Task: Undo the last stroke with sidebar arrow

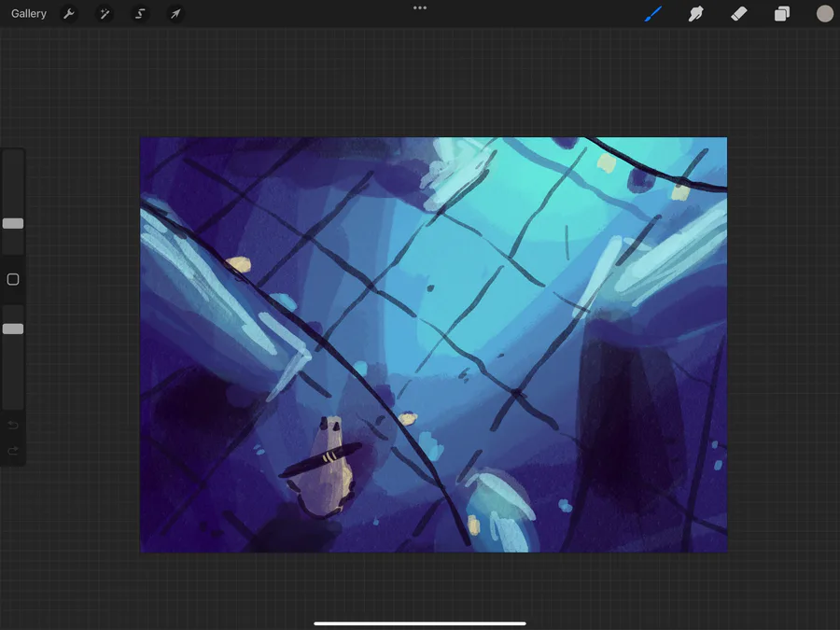Action: point(13,426)
